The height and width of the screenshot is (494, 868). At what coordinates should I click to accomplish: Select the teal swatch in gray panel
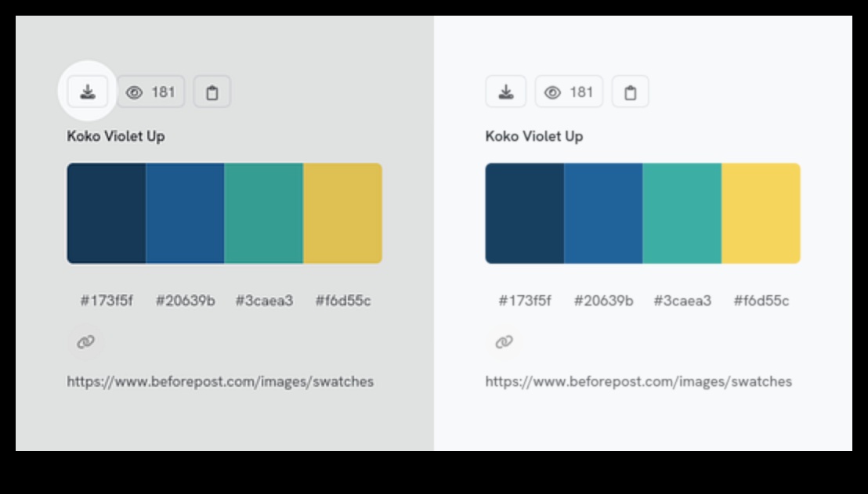264,213
